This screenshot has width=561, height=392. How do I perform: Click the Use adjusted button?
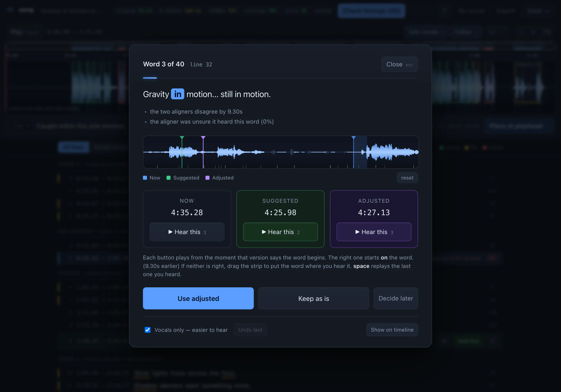198,298
